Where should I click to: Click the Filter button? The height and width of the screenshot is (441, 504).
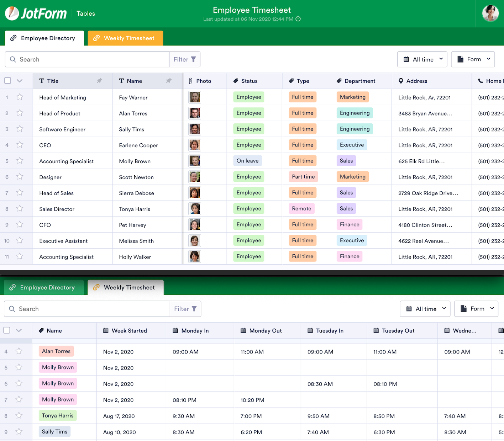185,59
